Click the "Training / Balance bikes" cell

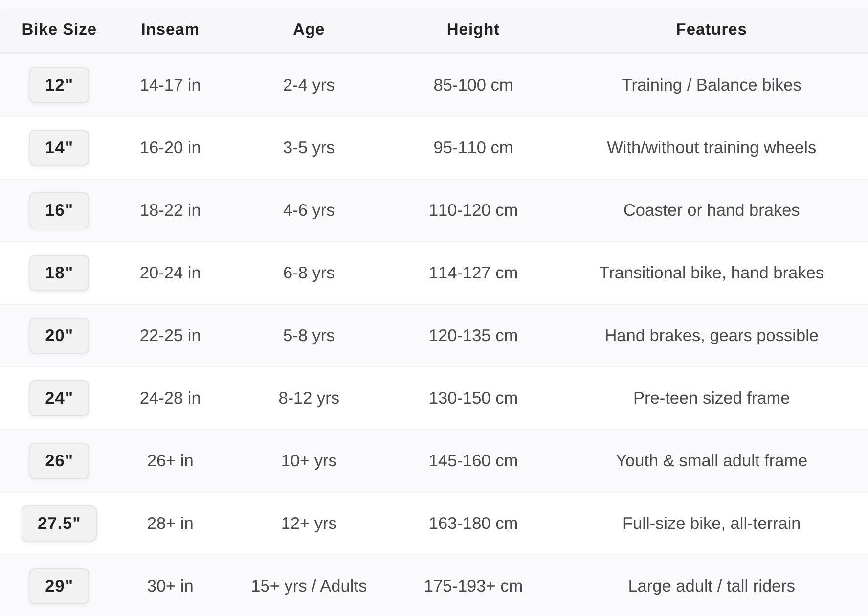click(x=711, y=85)
